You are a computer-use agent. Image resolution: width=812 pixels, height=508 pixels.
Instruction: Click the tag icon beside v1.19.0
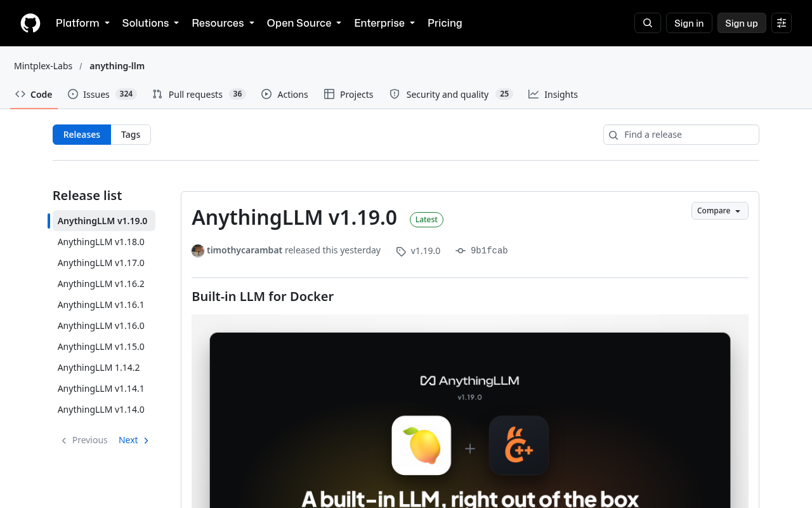tap(401, 251)
